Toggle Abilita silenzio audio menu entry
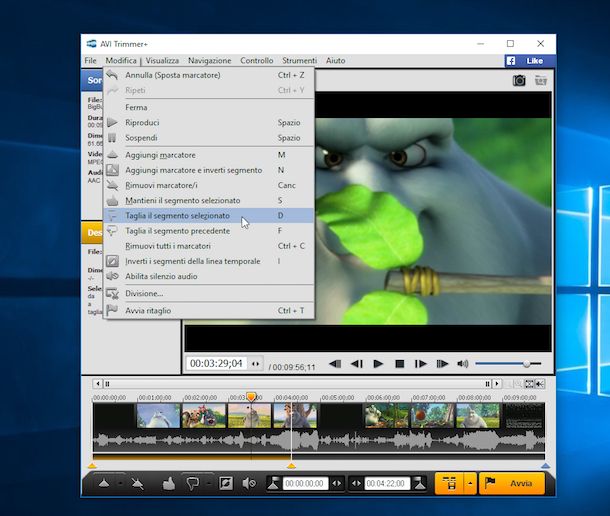 point(209,276)
